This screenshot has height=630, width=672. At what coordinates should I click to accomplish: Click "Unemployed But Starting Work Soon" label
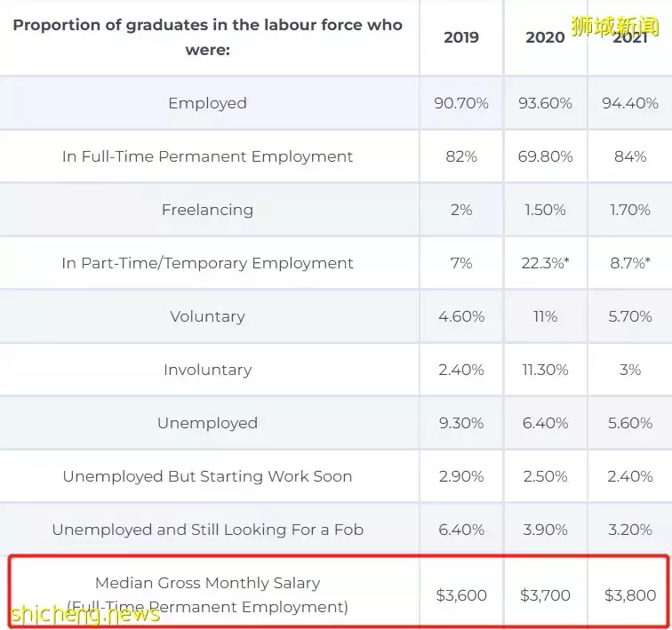(x=207, y=476)
